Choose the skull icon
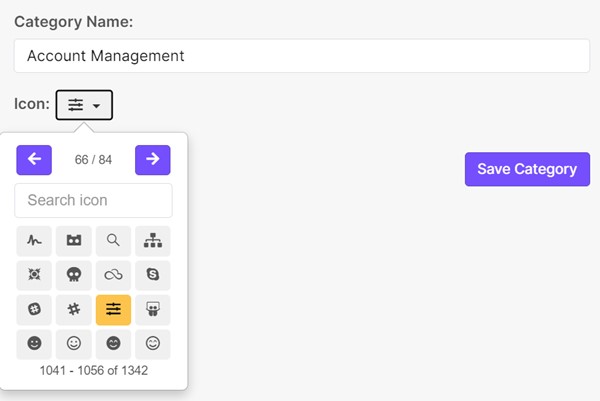The height and width of the screenshot is (401, 600). click(x=74, y=275)
